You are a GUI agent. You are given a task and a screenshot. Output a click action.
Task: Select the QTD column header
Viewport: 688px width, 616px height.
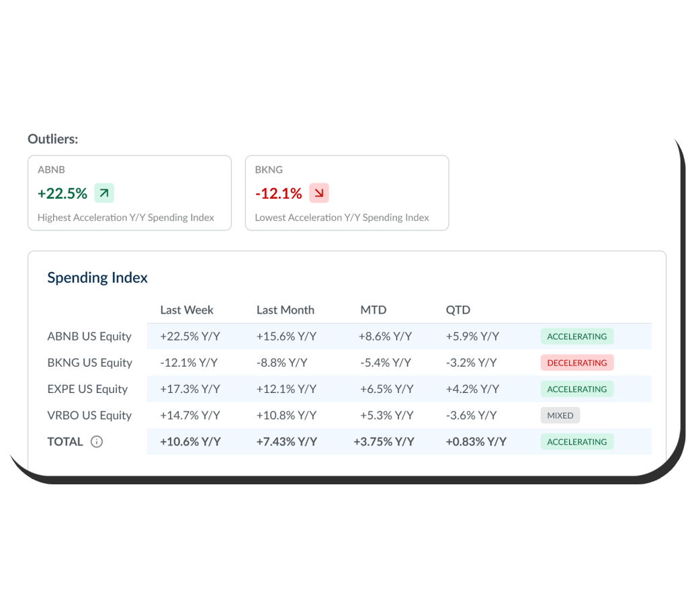click(458, 310)
